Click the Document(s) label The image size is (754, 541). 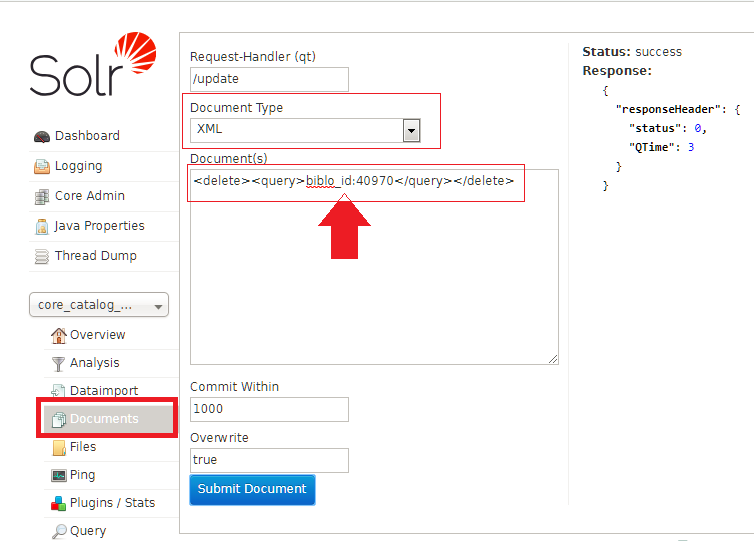228,159
